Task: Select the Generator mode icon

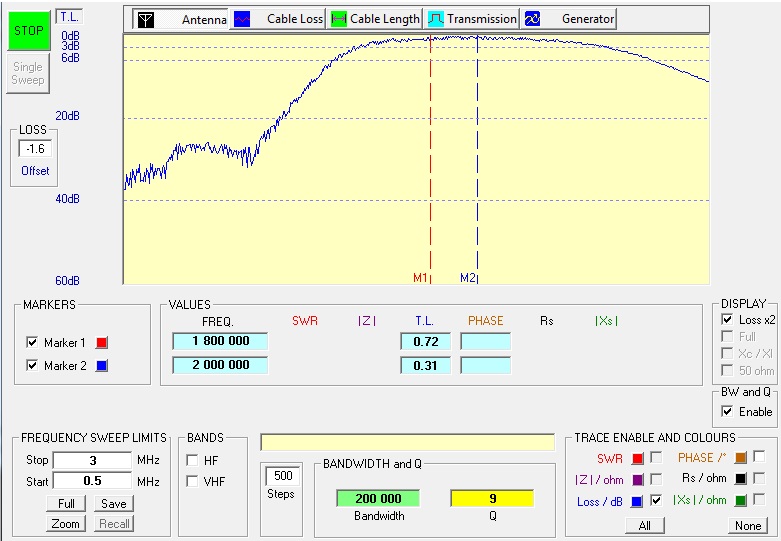Action: pyautogui.click(x=533, y=19)
